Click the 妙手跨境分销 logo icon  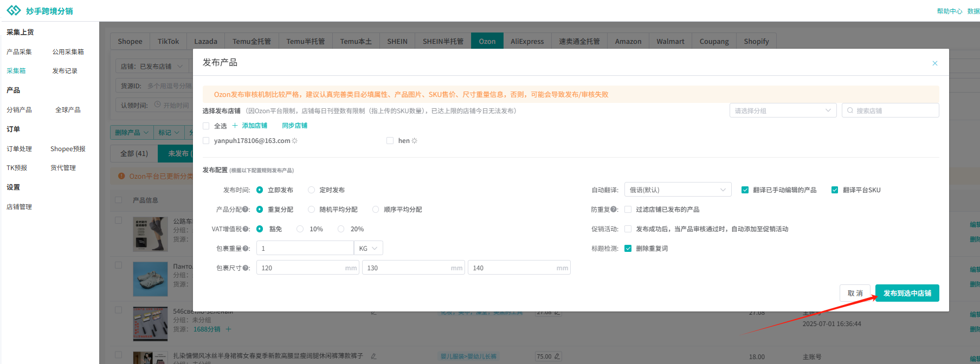(14, 11)
